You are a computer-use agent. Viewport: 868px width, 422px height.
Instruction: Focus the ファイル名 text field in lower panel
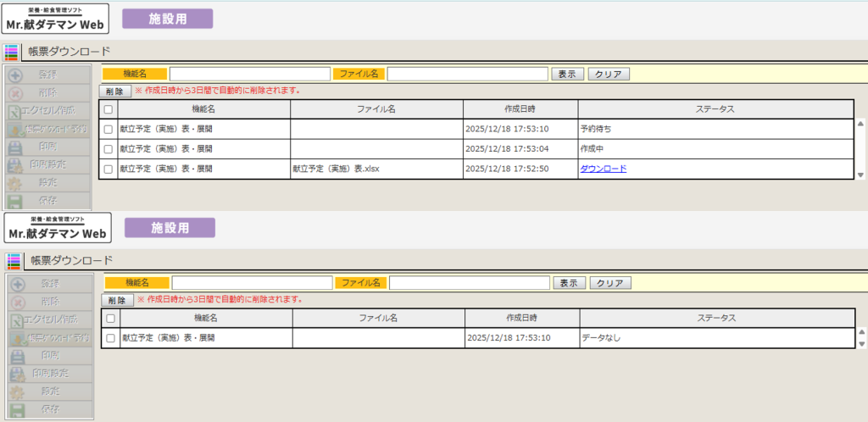tap(469, 282)
